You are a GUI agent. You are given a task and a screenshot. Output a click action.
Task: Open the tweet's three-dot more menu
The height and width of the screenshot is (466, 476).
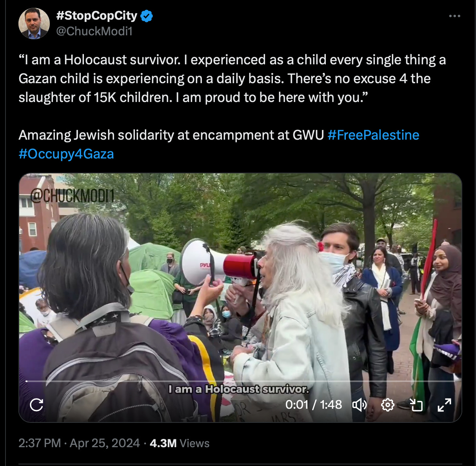pyautogui.click(x=454, y=16)
